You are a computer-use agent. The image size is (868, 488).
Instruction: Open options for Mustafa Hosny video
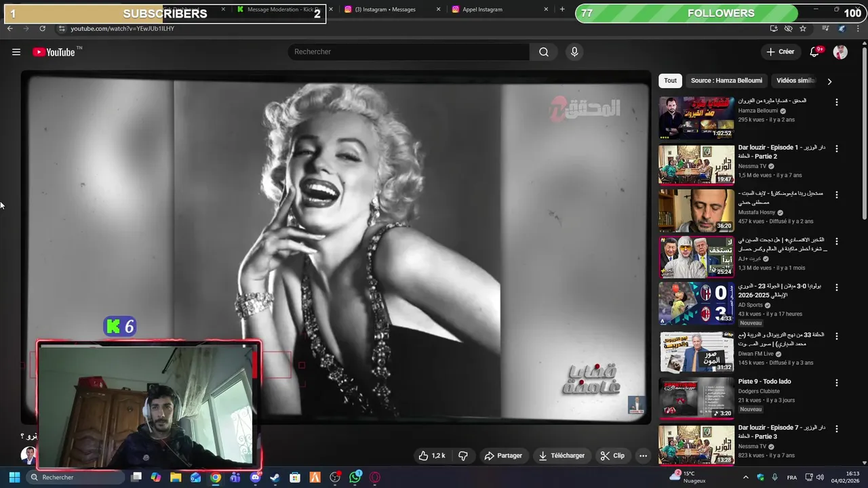tap(836, 195)
